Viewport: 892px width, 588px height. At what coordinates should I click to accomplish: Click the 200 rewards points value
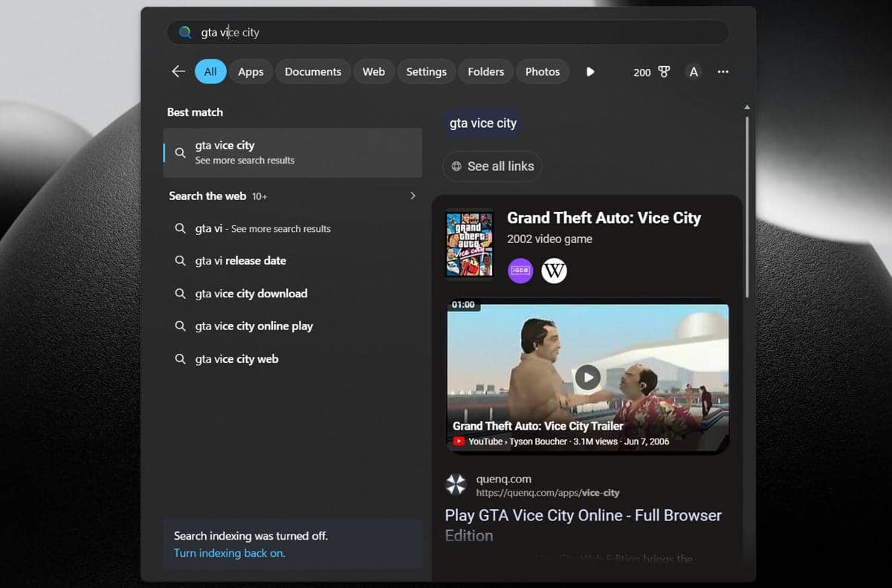[x=642, y=72]
